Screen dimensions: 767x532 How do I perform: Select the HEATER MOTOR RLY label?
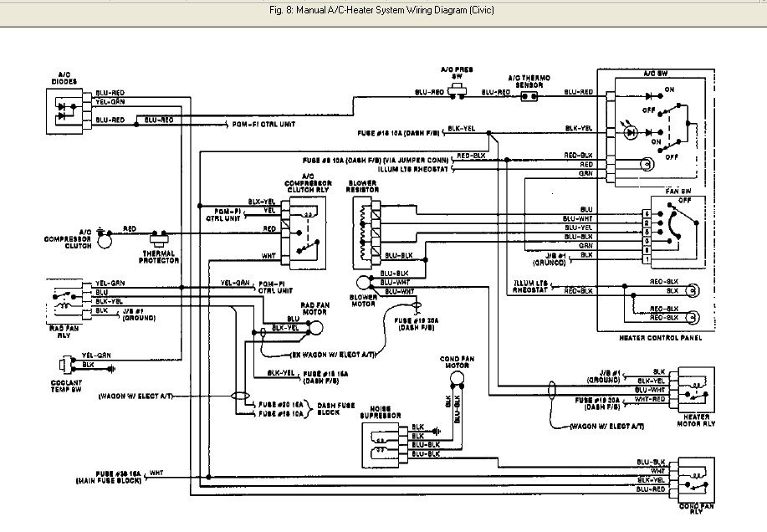696,420
